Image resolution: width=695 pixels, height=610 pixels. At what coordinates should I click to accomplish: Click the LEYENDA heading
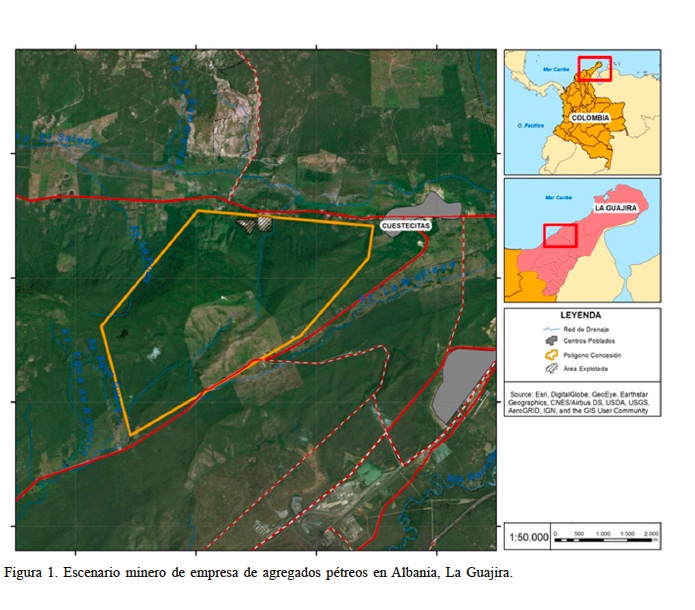(x=581, y=313)
